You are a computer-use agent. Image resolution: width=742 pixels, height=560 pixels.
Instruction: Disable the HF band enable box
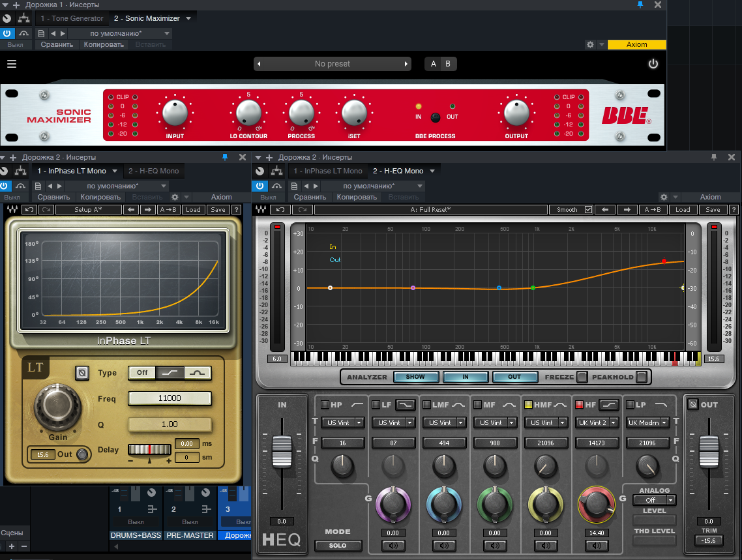579,404
